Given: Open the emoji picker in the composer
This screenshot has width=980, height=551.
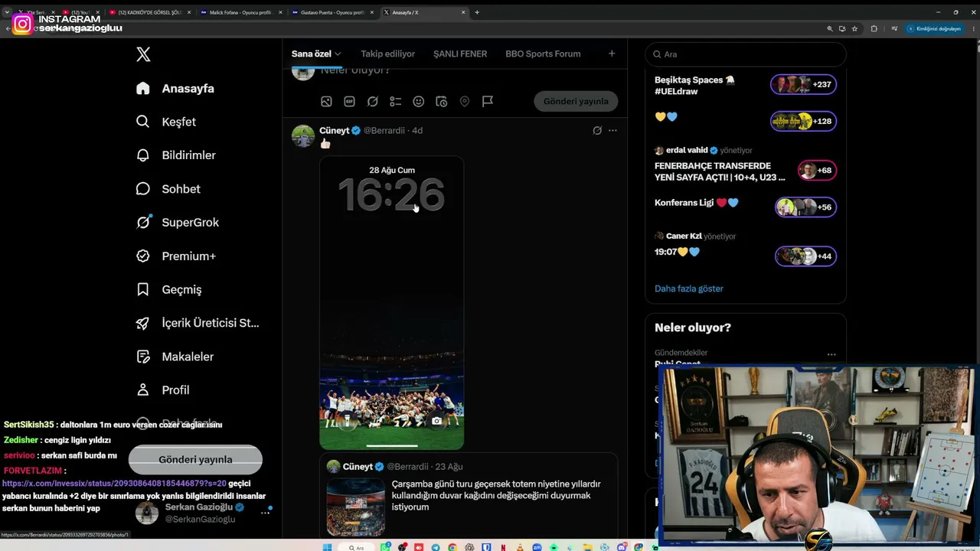Looking at the screenshot, I should [x=419, y=101].
